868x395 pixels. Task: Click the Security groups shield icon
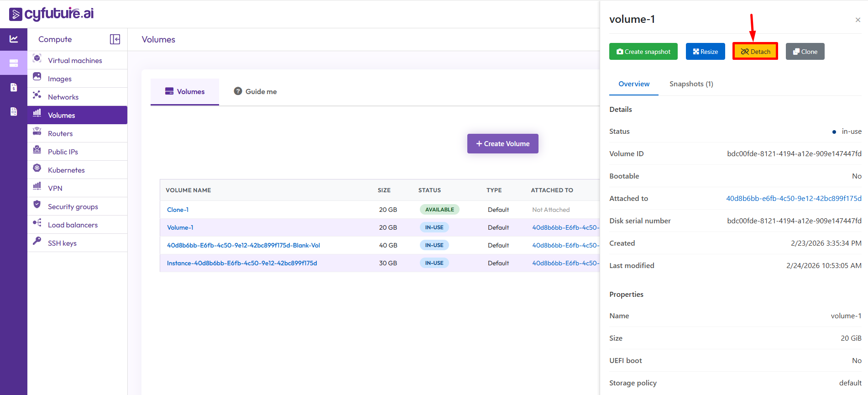(37, 205)
